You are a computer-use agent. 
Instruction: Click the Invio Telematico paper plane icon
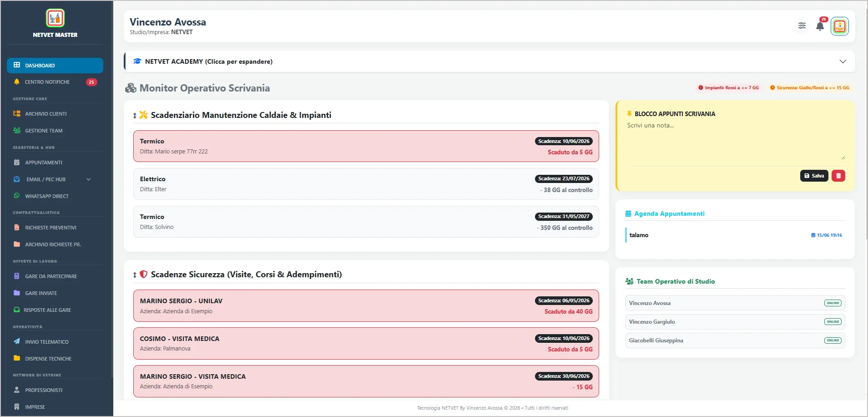pyautogui.click(x=17, y=341)
